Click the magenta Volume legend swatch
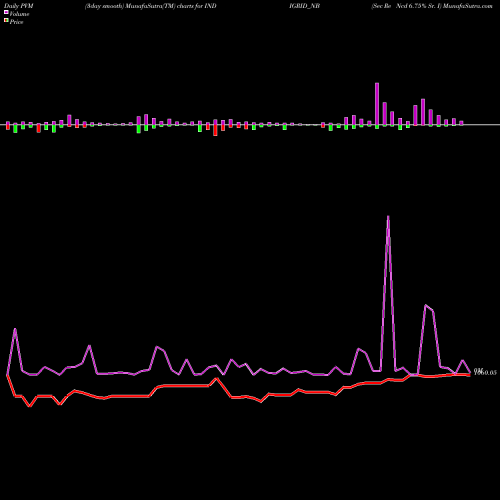 click(x=6, y=13)
